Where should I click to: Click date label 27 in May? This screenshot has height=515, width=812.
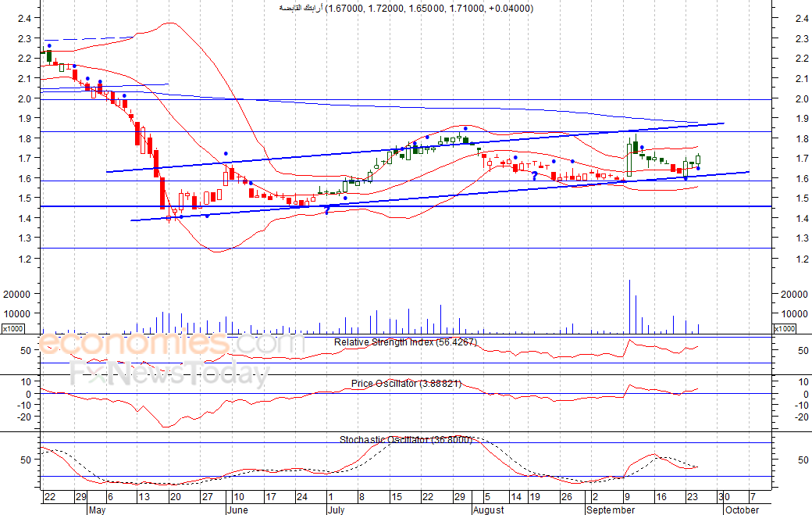207,497
